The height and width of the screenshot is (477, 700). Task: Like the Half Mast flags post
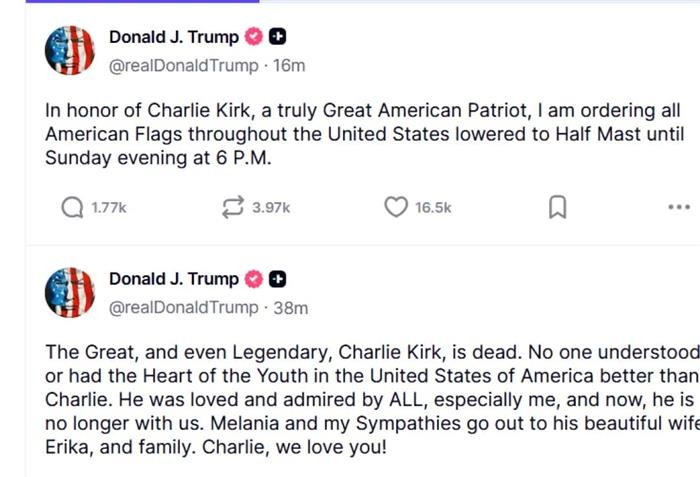point(396,207)
